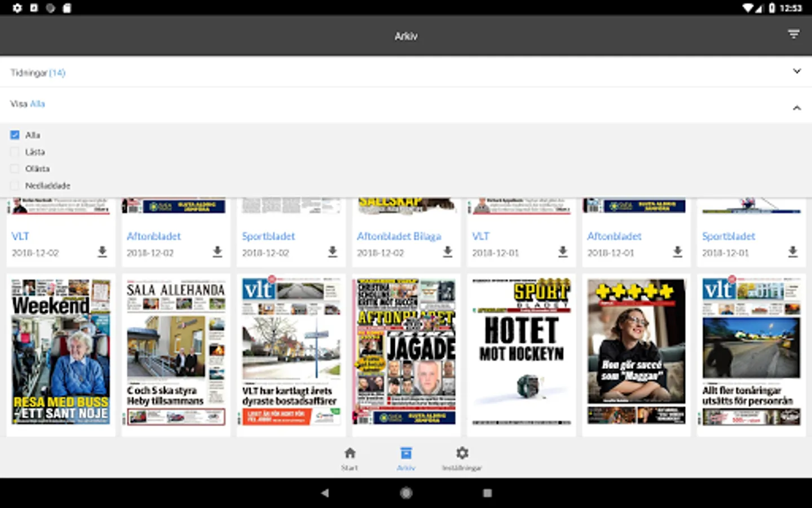Download Aftonbladet 2018-12-01 issue
812x508 pixels.
coord(678,252)
